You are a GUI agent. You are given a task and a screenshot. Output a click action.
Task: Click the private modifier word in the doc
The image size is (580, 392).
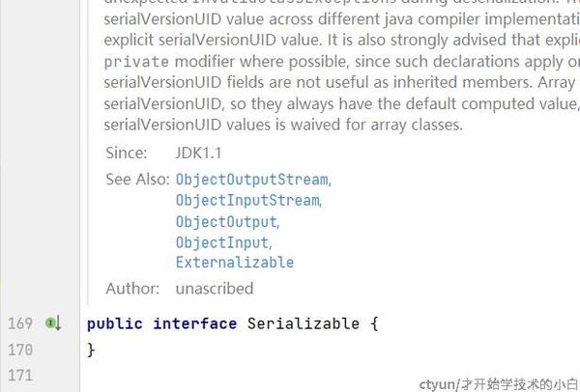coord(134,59)
